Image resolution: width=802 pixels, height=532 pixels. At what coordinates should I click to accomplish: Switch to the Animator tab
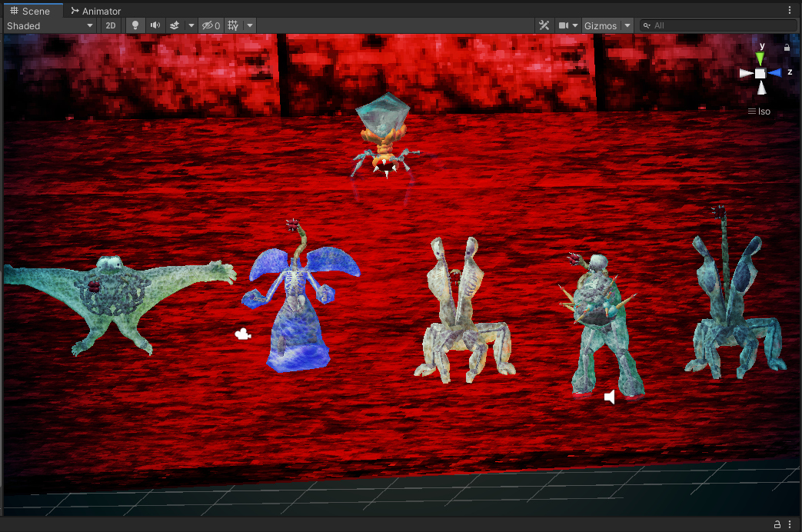(95, 11)
